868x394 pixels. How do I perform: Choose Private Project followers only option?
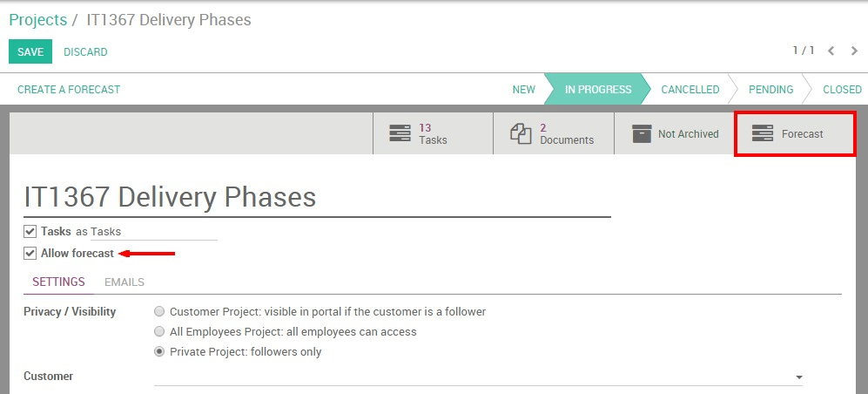tap(159, 352)
